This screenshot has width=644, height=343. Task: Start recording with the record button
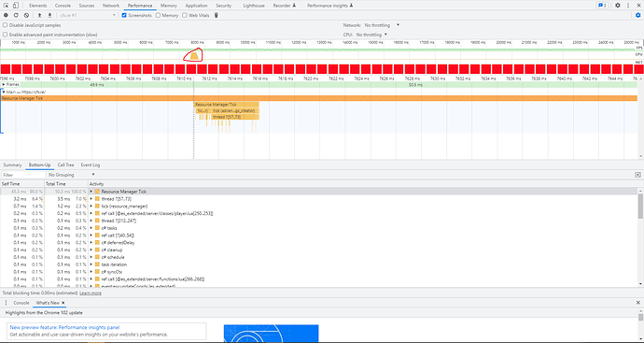(6, 15)
